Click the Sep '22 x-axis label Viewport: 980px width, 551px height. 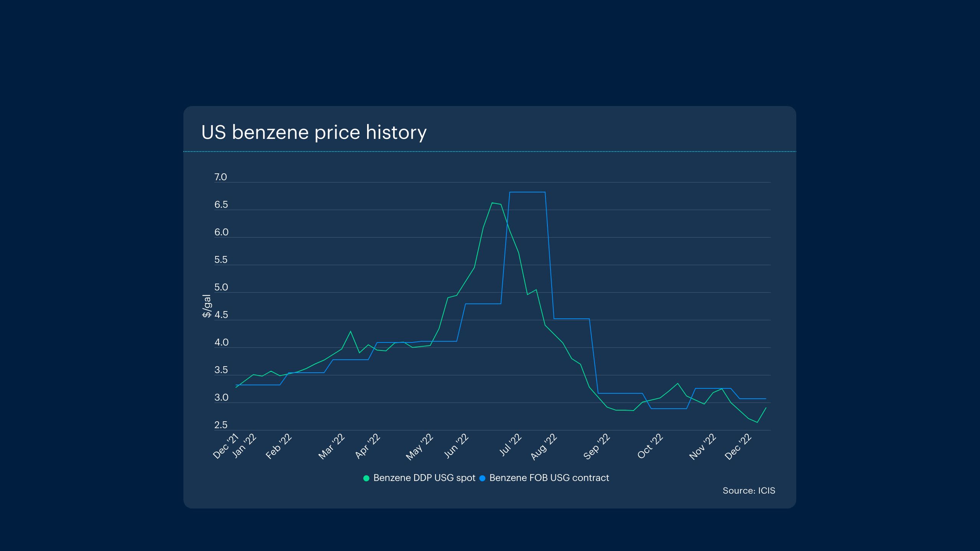597,447
